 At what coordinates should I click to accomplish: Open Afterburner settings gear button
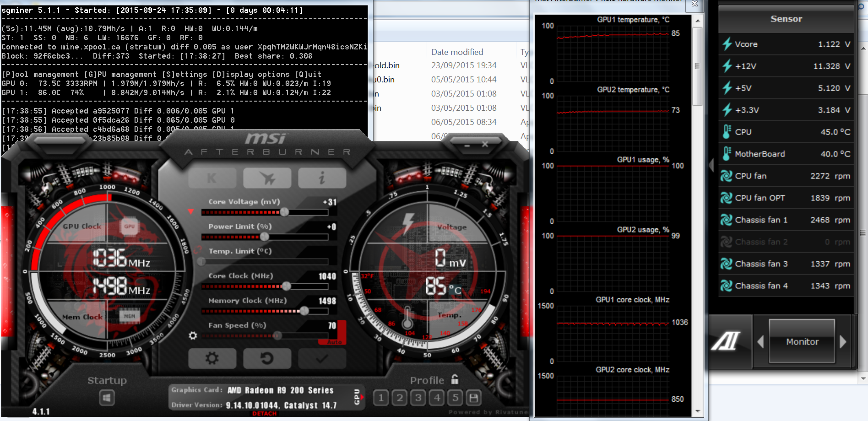click(212, 358)
